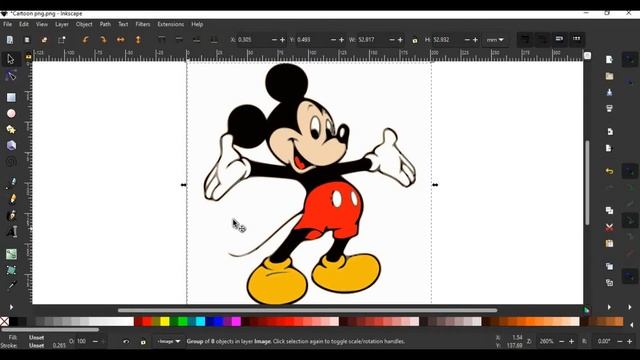
Task: Select the 3D box tool
Action: [x=11, y=145]
